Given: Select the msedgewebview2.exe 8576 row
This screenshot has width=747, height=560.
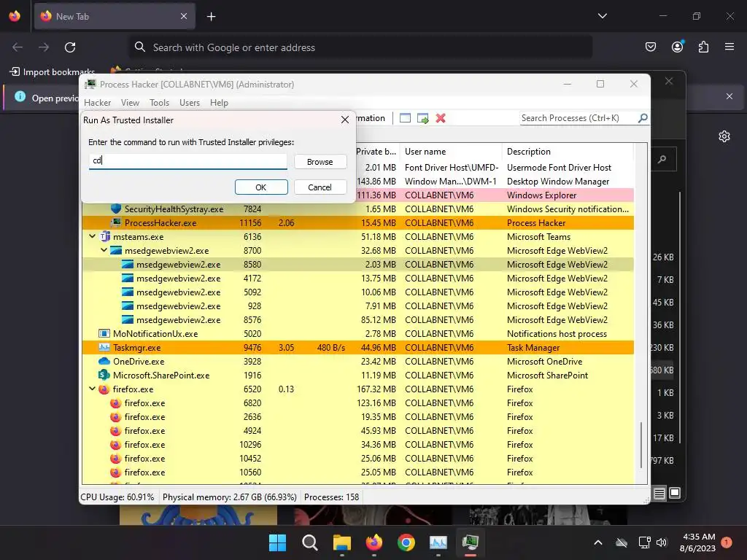Looking at the screenshot, I should 357,319.
